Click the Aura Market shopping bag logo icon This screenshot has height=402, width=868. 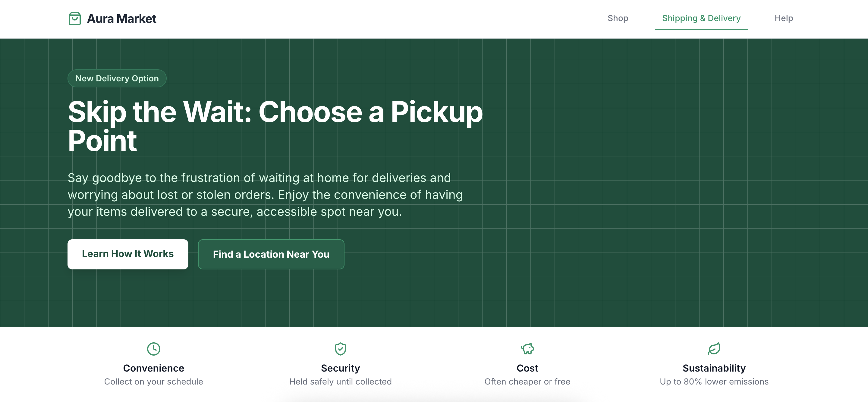(74, 19)
